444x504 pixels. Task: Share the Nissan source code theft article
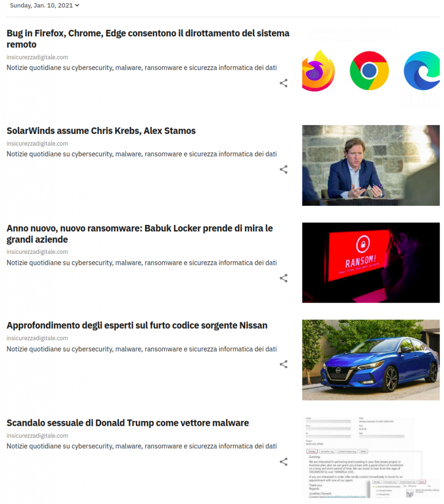point(284,364)
